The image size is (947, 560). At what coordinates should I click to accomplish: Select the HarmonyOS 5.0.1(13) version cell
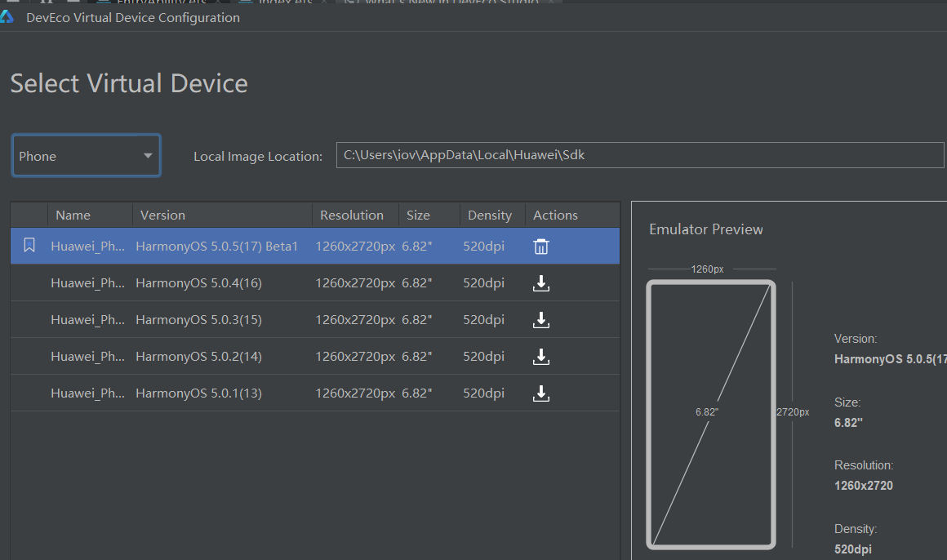click(x=198, y=393)
